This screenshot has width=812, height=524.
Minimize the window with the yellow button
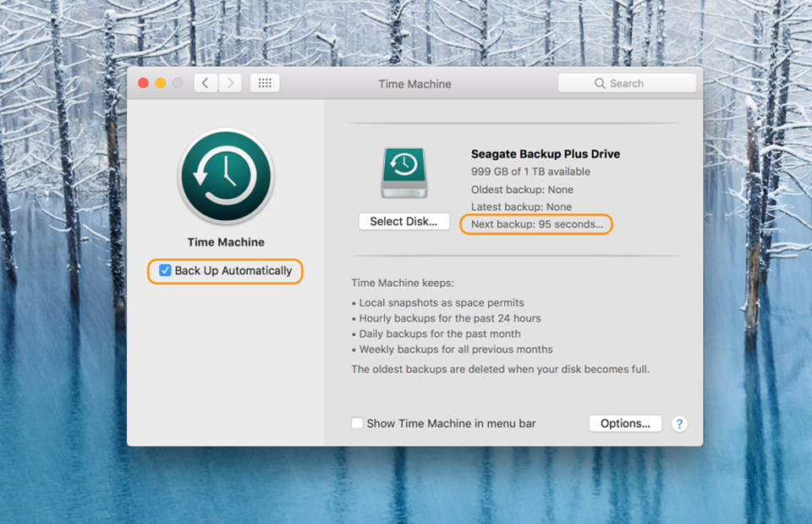161,83
